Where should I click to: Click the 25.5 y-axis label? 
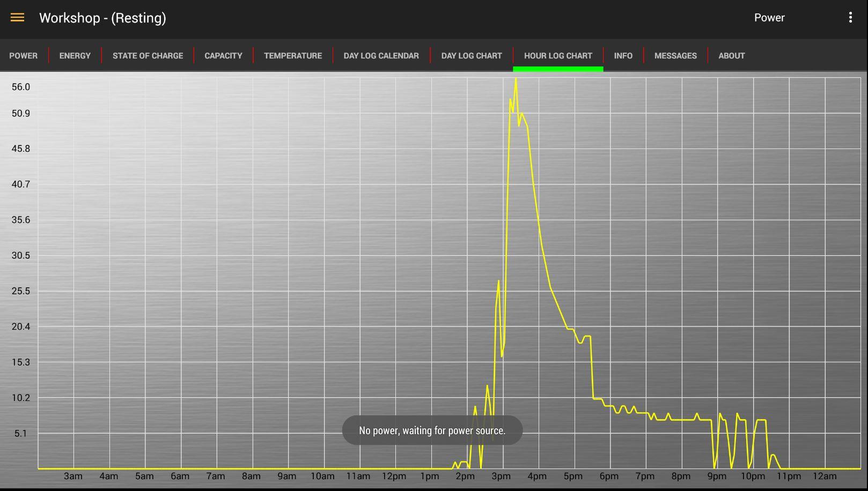21,291
